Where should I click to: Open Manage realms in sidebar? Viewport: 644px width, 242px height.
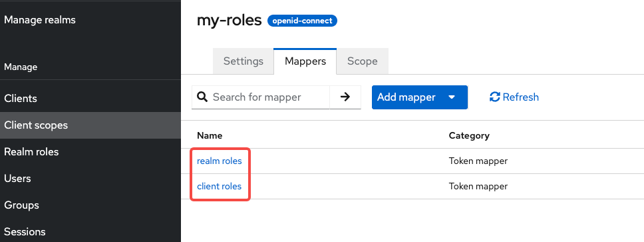(x=40, y=20)
